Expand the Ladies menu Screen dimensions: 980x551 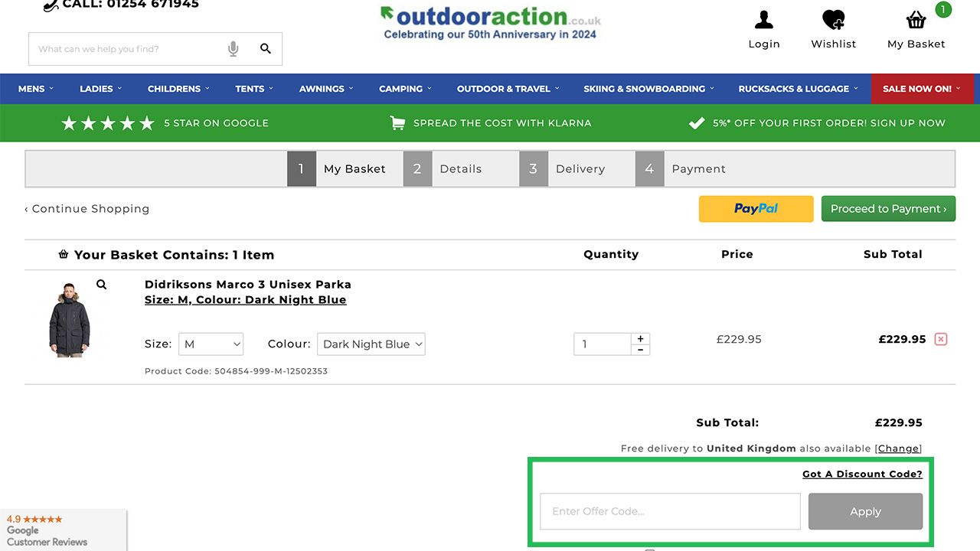(x=100, y=89)
